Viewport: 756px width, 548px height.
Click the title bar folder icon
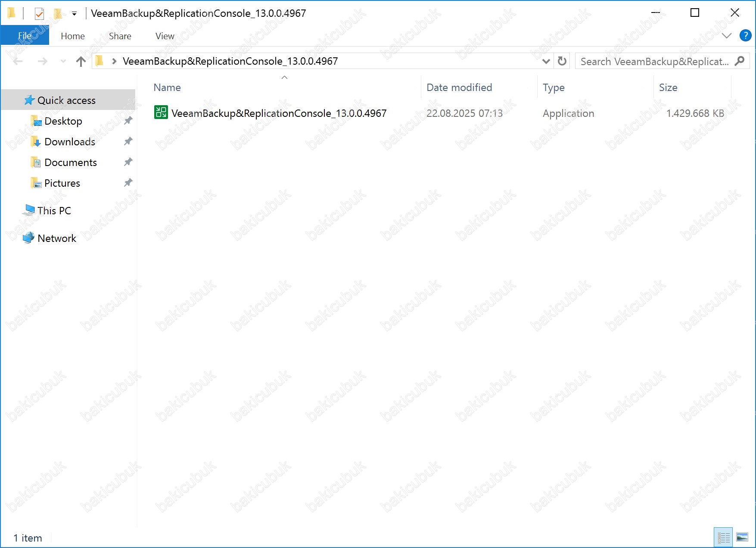[x=12, y=13]
